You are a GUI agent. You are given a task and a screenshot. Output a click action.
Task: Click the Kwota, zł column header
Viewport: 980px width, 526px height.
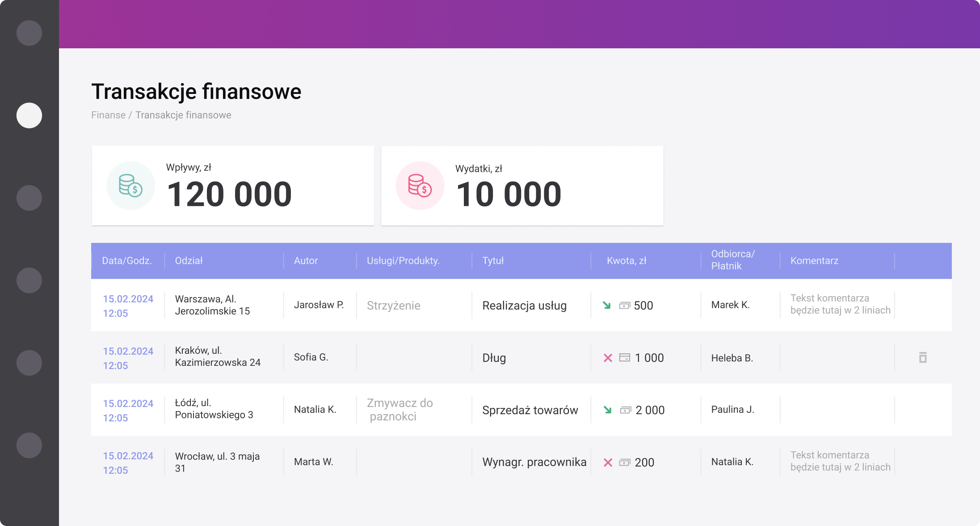coord(627,261)
